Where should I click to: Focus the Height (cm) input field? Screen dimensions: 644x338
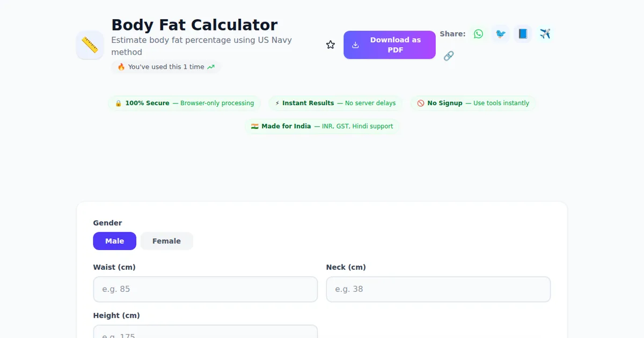coord(205,333)
